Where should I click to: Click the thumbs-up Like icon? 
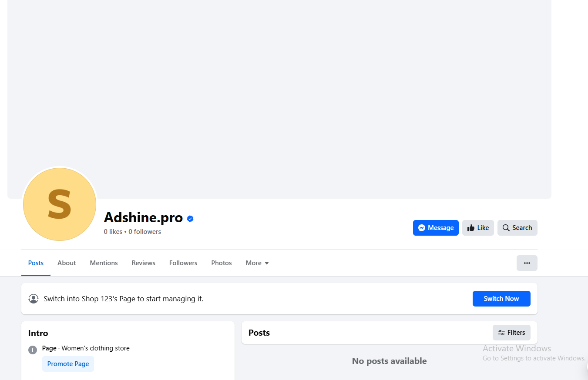470,228
